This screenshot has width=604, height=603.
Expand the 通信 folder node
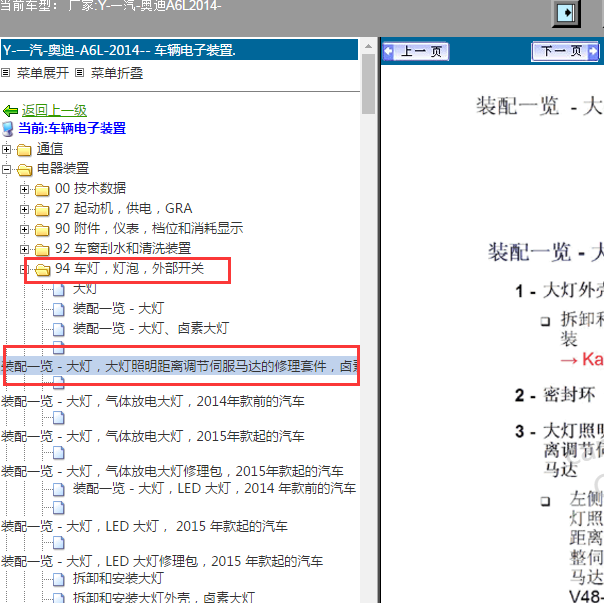click(6, 149)
